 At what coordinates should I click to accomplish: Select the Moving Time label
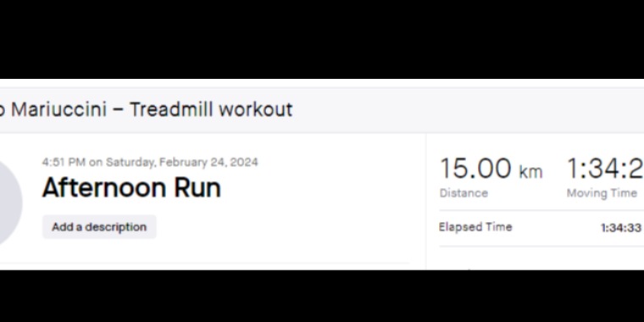pos(602,193)
